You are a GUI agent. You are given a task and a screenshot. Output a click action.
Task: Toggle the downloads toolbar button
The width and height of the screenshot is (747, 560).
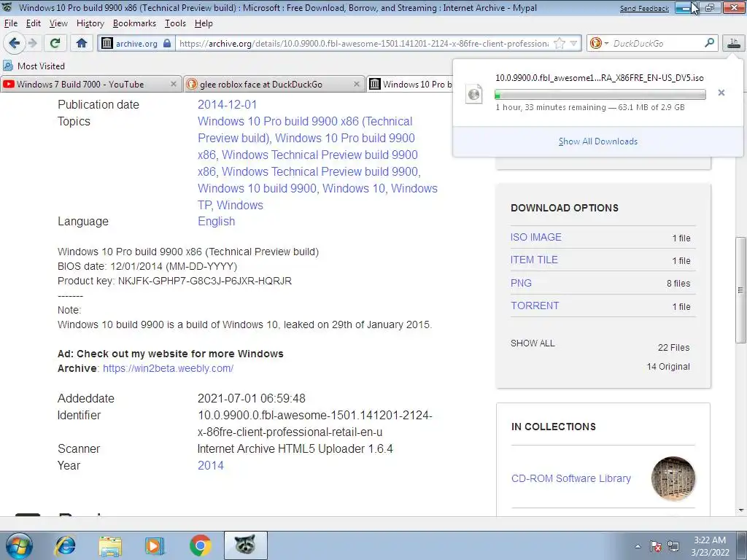point(734,43)
